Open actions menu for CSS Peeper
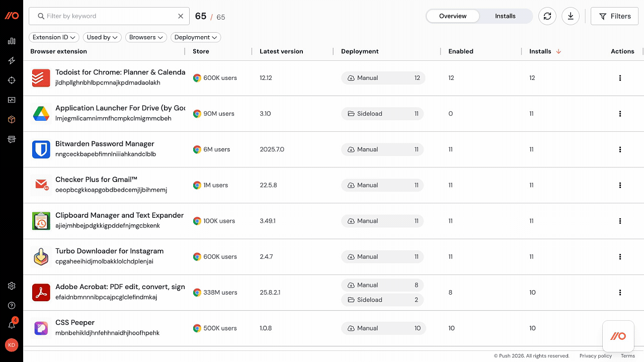This screenshot has width=644, height=362. tap(620, 328)
